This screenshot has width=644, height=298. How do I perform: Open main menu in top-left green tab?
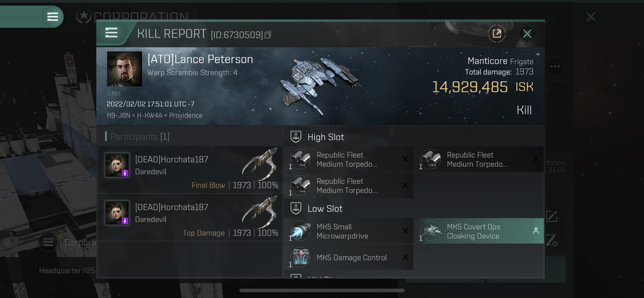pyautogui.click(x=52, y=17)
